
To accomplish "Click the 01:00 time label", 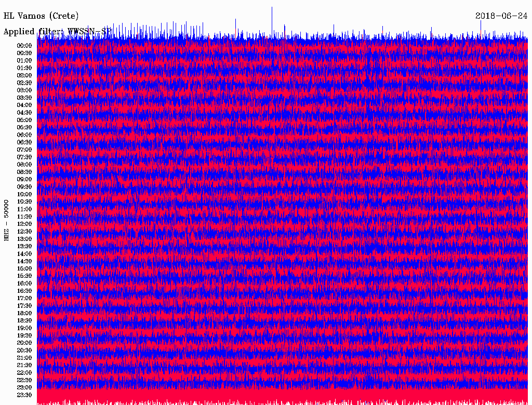I will tap(24, 61).
